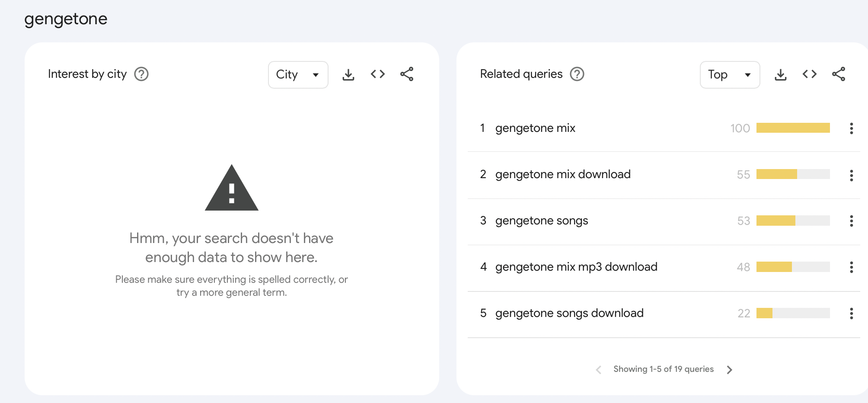Go to next page of queries
The width and height of the screenshot is (868, 403).
point(730,370)
